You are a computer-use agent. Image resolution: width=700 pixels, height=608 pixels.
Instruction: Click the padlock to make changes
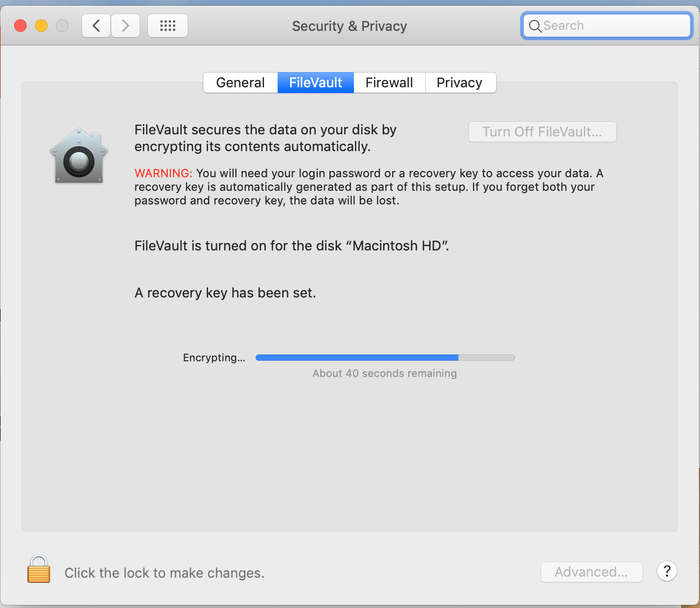tap(39, 569)
